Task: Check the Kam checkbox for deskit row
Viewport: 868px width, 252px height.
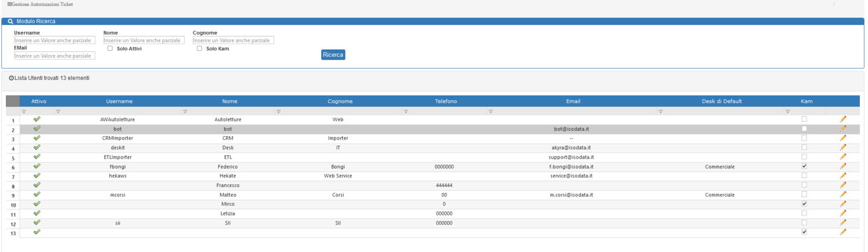Action: pyautogui.click(x=804, y=147)
